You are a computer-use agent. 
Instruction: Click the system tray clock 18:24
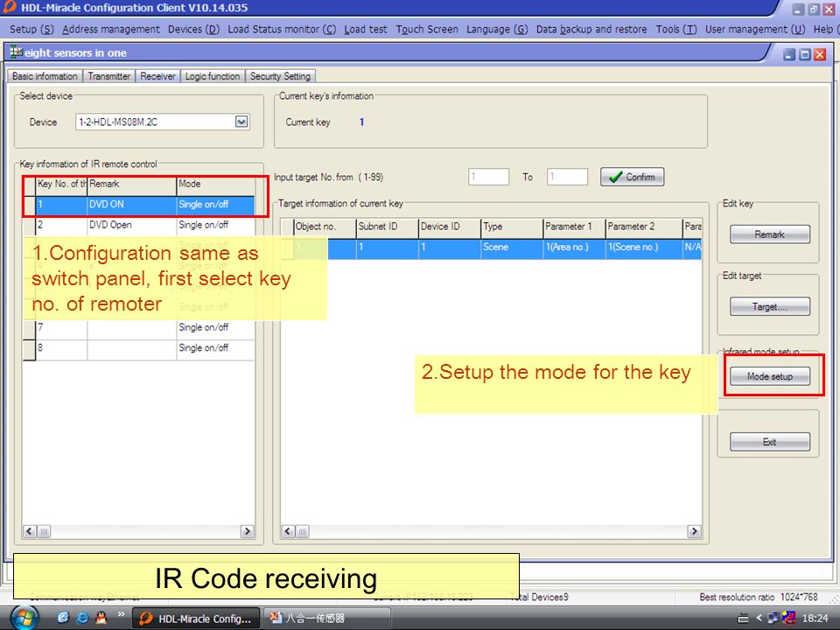point(815,619)
